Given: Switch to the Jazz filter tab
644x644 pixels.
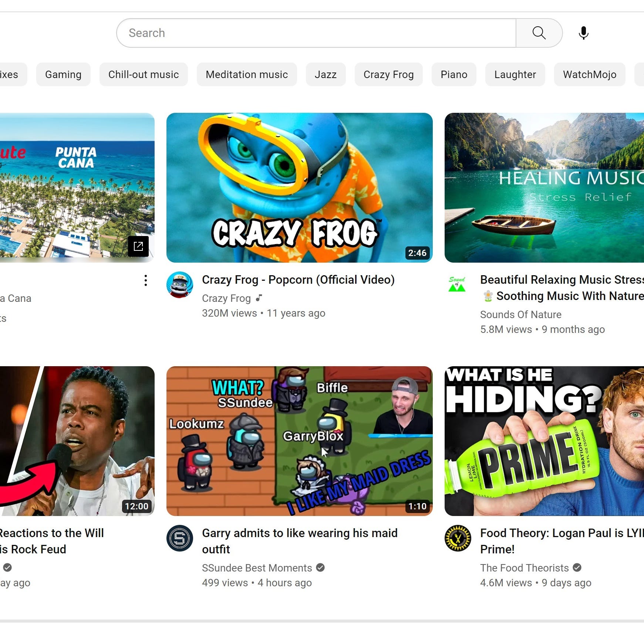Looking at the screenshot, I should click(326, 74).
